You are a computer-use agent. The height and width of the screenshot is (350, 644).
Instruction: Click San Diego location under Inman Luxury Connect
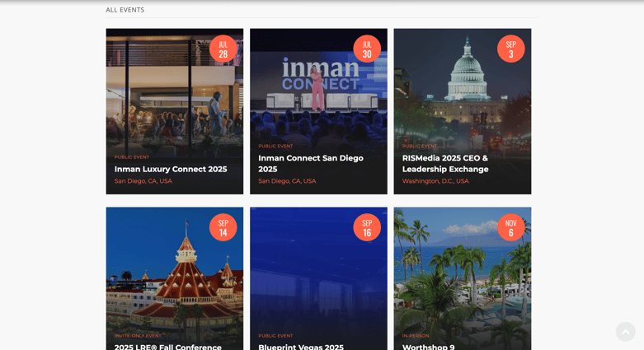143,181
